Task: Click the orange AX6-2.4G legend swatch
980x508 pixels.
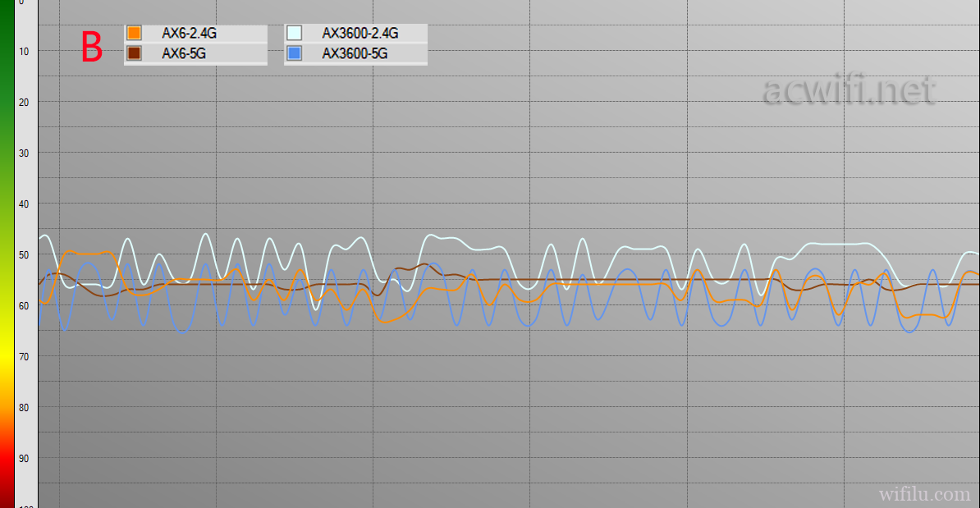Action: tap(134, 33)
